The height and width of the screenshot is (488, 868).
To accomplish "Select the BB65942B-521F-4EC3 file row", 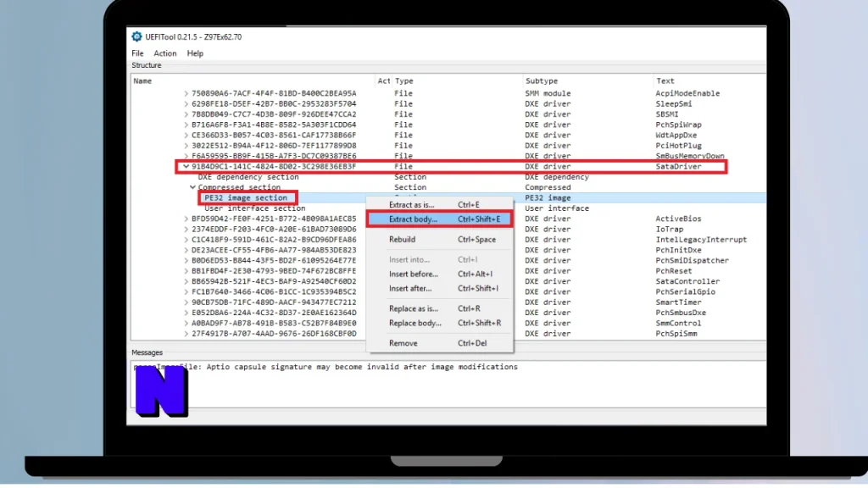I will pyautogui.click(x=274, y=281).
